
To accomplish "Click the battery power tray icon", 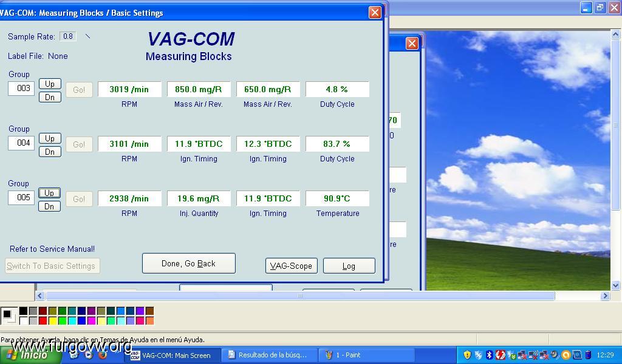I will (x=588, y=355).
